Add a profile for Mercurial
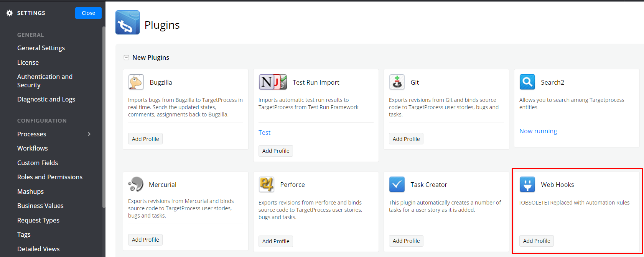 pyautogui.click(x=145, y=240)
